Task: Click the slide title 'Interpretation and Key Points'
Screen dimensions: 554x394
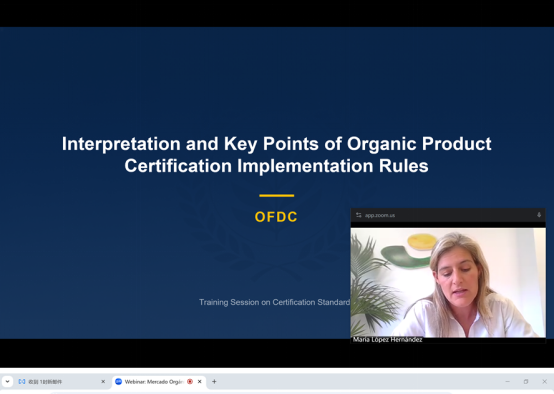Action: (x=277, y=155)
